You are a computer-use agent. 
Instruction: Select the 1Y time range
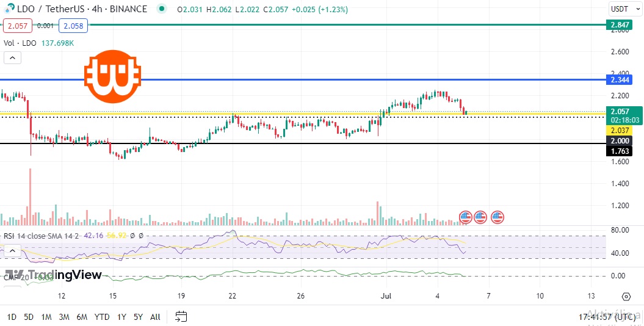(121, 317)
